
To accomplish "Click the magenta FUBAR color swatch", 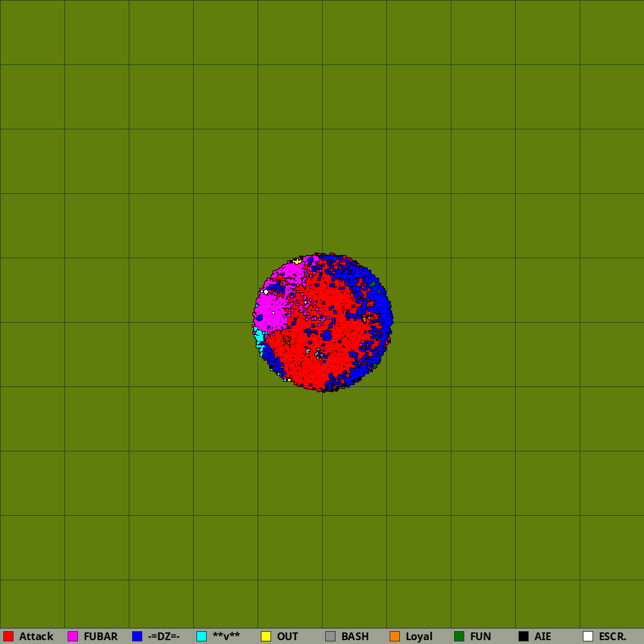I will [x=73, y=636].
